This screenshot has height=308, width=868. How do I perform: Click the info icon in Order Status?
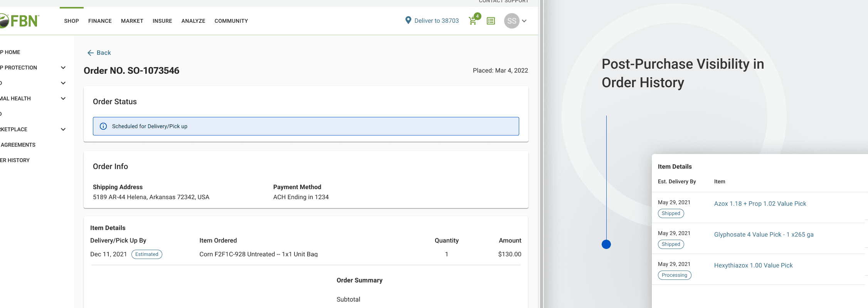tap(103, 126)
